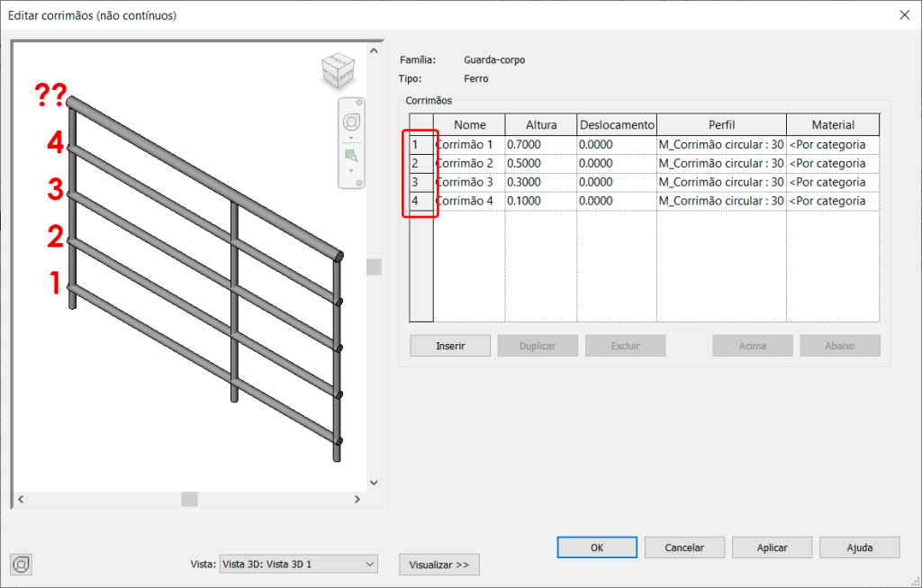Click the Deslocamento cell for Corrimão 1
Image resolution: width=922 pixels, height=588 pixels.
pyautogui.click(x=617, y=145)
